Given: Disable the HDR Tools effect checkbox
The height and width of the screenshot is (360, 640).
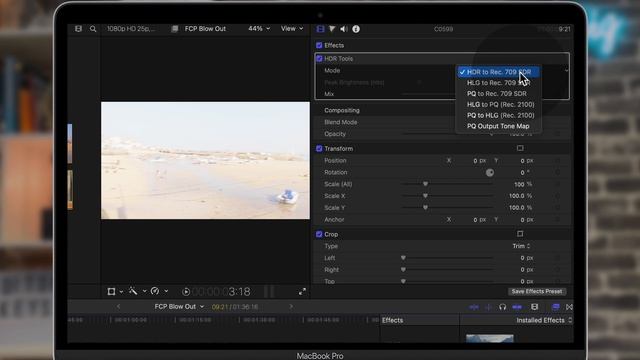Looking at the screenshot, I should click(319, 58).
